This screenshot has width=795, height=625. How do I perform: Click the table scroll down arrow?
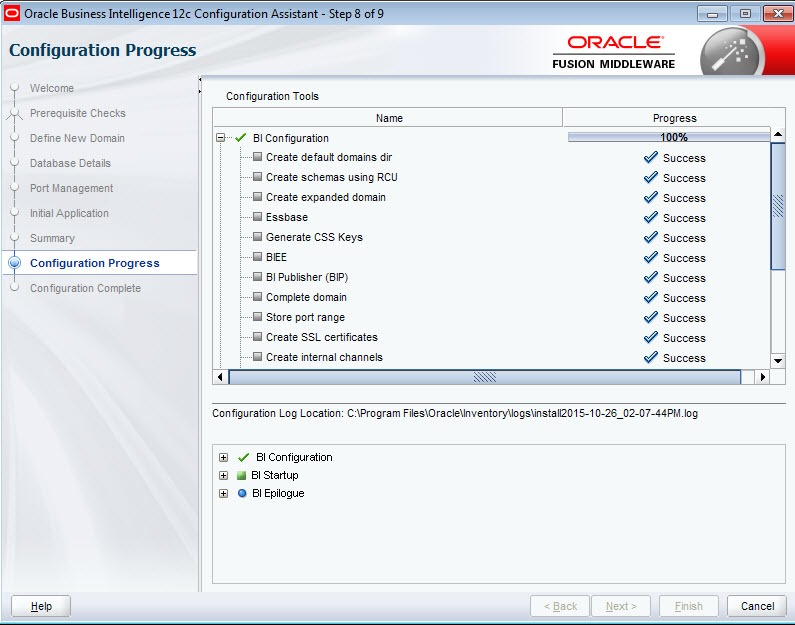pos(778,361)
